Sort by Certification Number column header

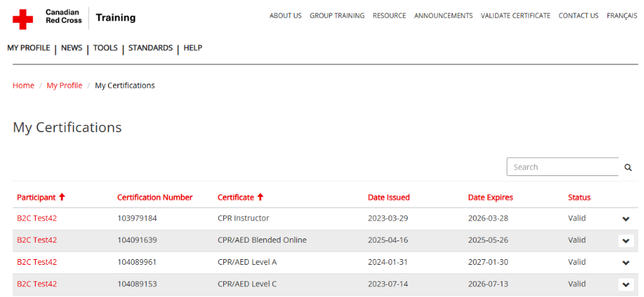155,198
